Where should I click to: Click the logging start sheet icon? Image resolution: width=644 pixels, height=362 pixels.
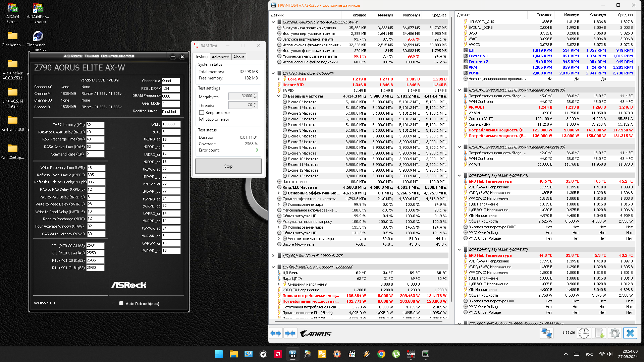599,333
